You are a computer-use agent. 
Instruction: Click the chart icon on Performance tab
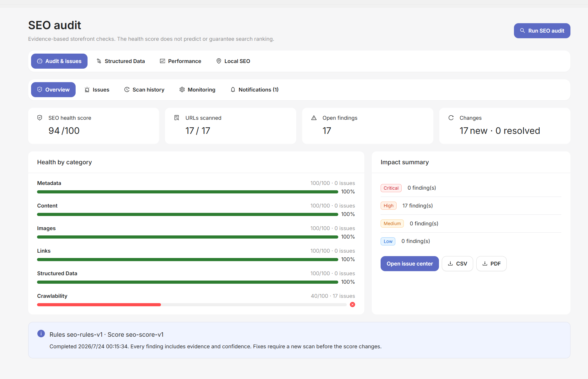(163, 61)
